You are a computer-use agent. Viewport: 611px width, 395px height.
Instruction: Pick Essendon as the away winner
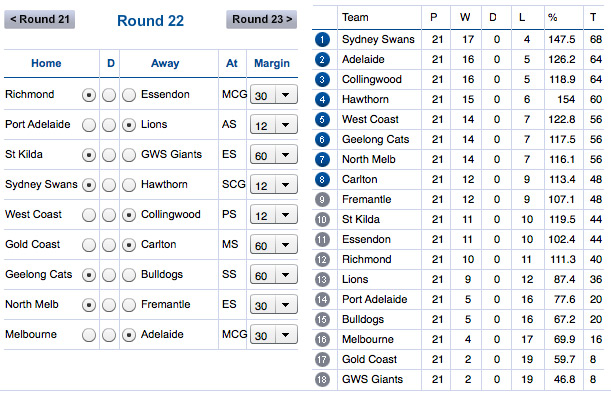tap(129, 95)
